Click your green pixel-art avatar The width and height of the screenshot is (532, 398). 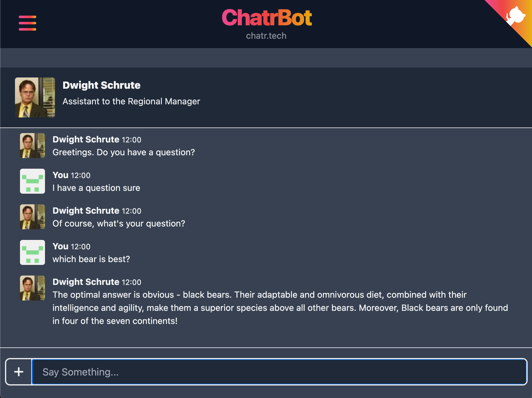click(x=32, y=181)
